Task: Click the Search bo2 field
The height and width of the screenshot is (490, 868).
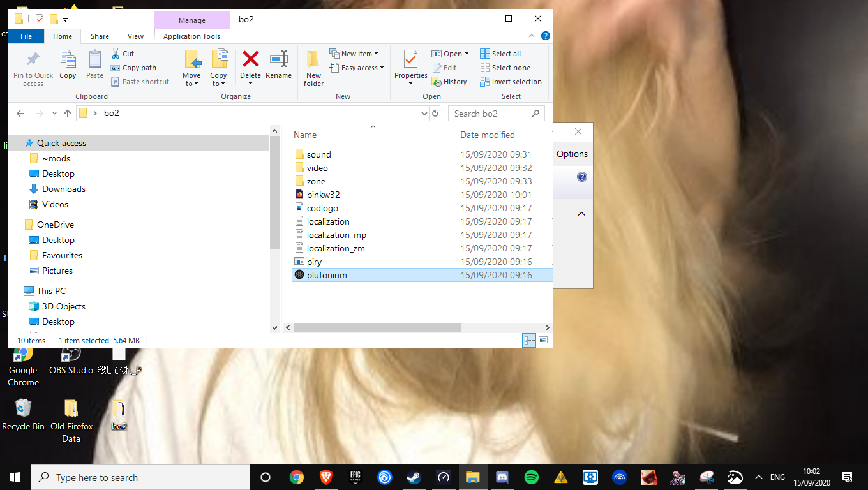Action: click(497, 114)
